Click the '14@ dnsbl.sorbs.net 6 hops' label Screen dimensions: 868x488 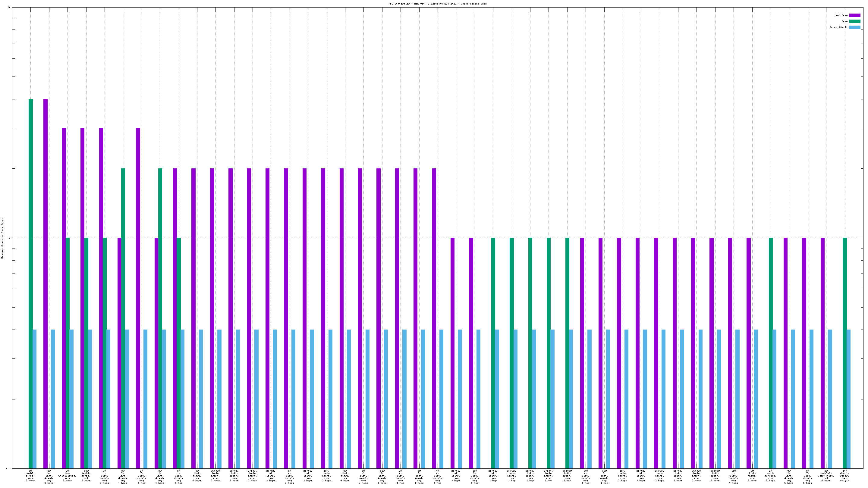(86, 477)
